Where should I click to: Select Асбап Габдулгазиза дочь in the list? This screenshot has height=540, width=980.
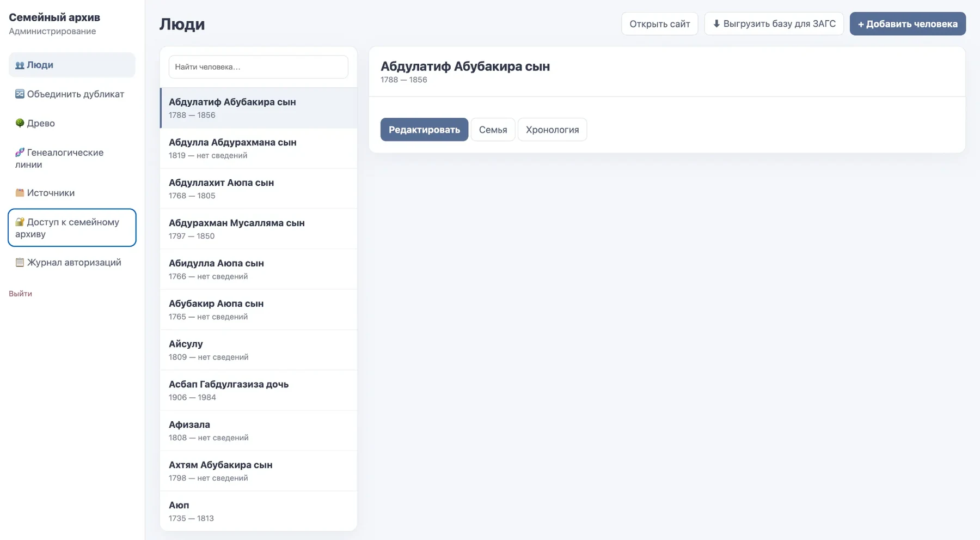point(259,390)
